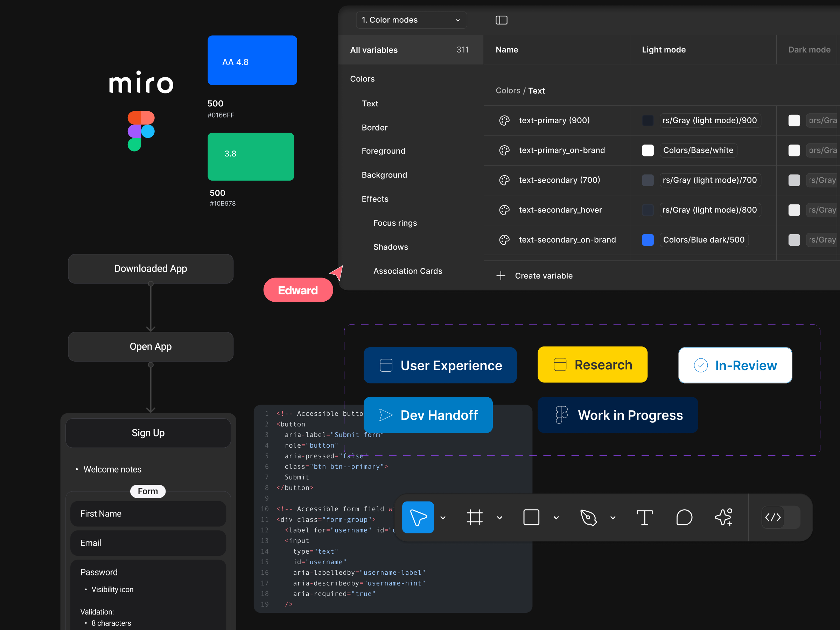Select the Frame tool
Image resolution: width=840 pixels, height=630 pixels.
(474, 517)
